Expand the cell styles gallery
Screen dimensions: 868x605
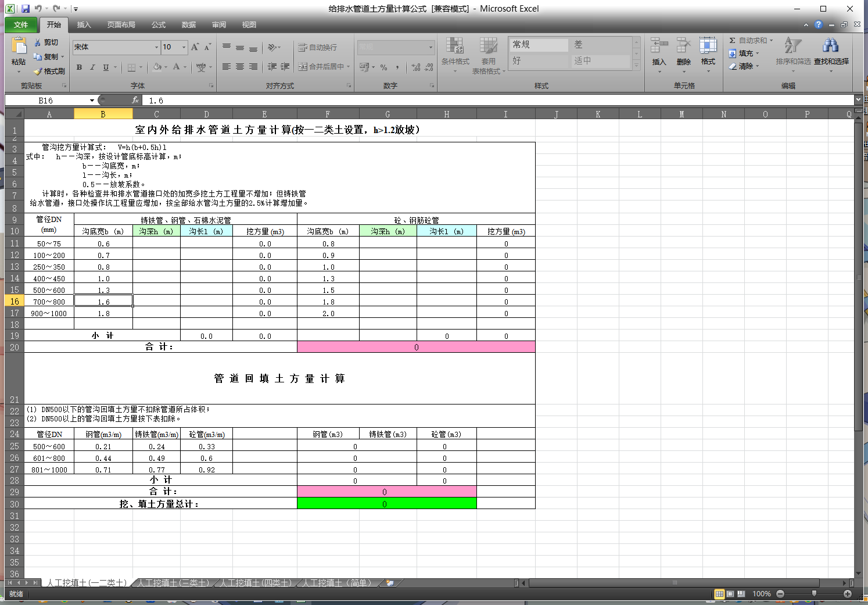[637, 66]
